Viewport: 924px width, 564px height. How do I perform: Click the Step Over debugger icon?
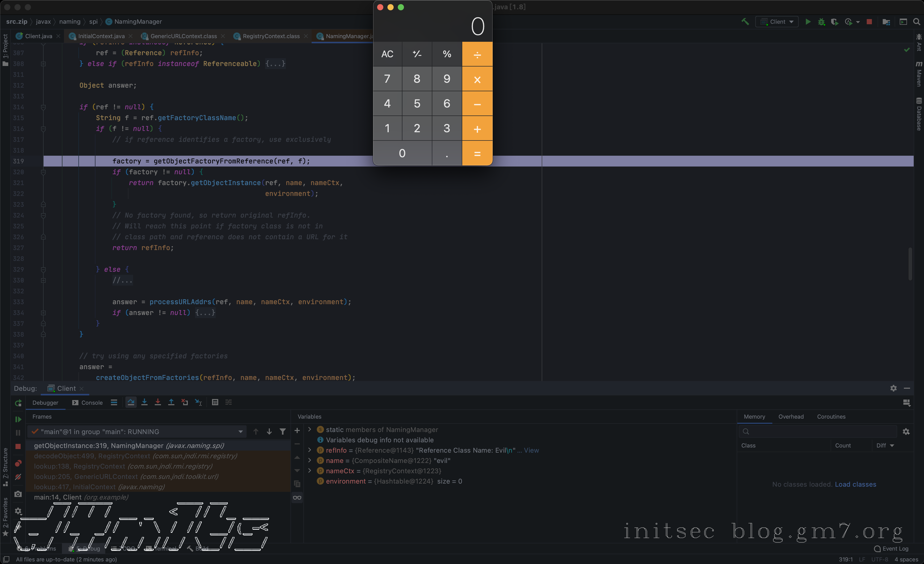131,402
